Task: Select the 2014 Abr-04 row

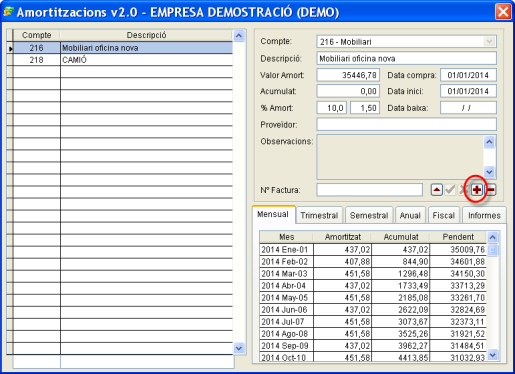Action: click(373, 286)
